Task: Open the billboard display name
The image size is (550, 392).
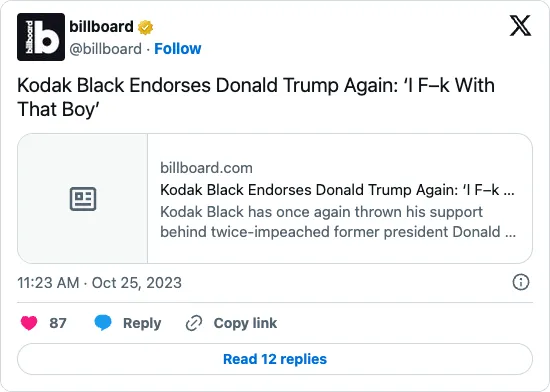Action: pos(101,27)
